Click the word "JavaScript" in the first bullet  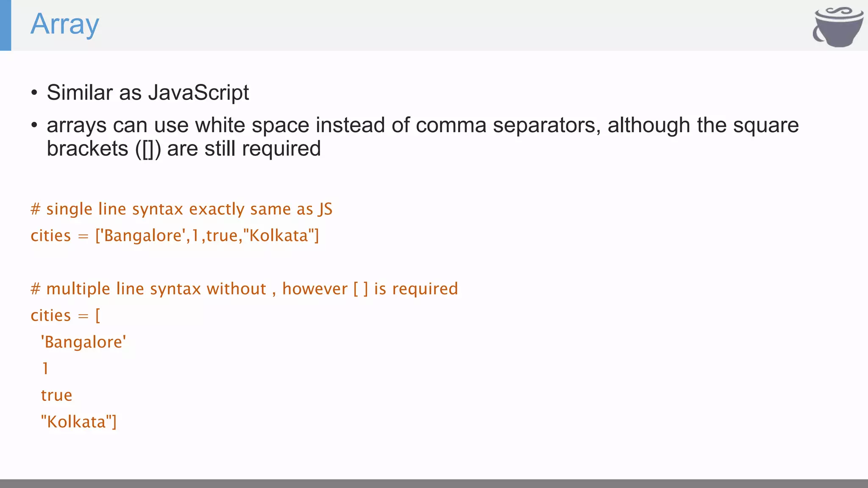pyautogui.click(x=198, y=92)
